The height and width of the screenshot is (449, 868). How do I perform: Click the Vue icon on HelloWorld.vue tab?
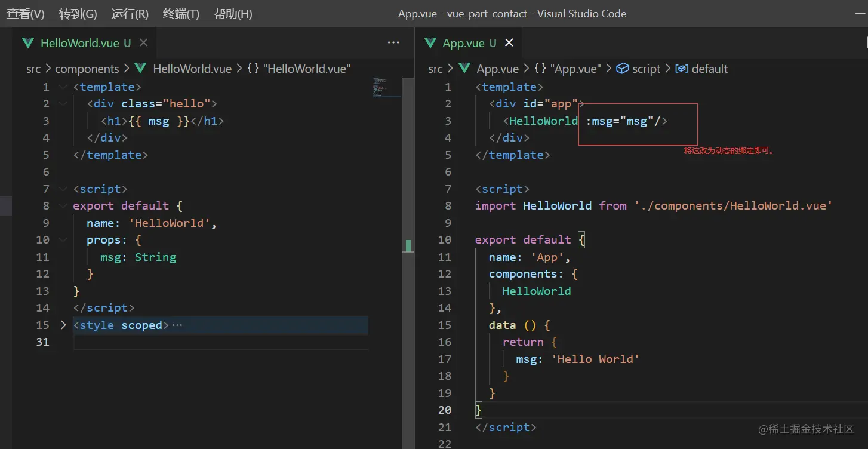point(28,43)
